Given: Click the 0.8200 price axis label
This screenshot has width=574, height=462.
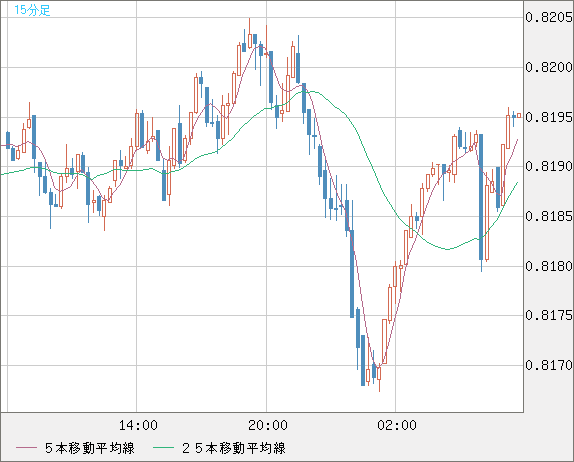Looking at the screenshot, I should tap(549, 67).
